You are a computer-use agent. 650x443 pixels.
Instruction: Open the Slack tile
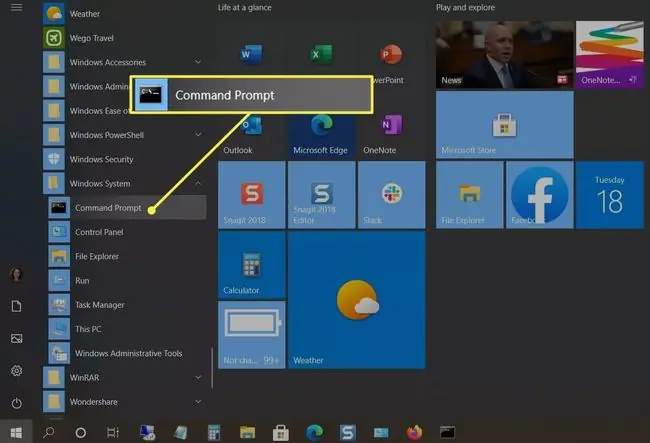tap(391, 195)
